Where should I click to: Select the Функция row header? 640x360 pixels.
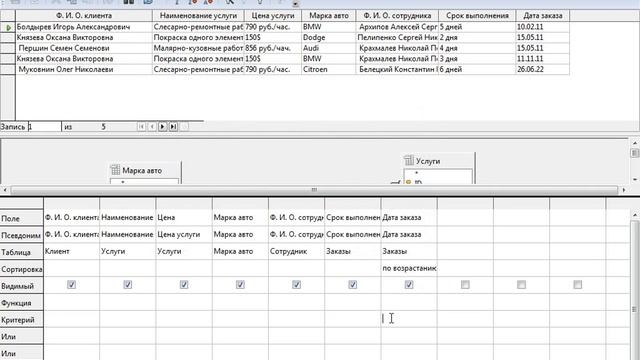coord(22,303)
